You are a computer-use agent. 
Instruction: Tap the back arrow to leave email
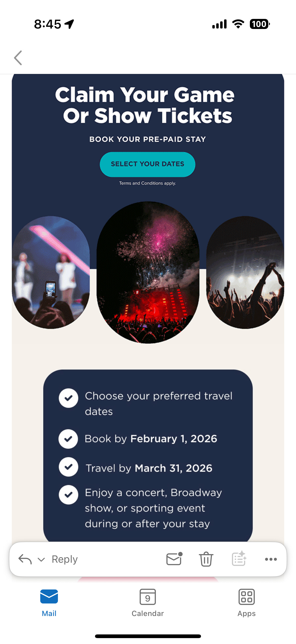pyautogui.click(x=18, y=58)
